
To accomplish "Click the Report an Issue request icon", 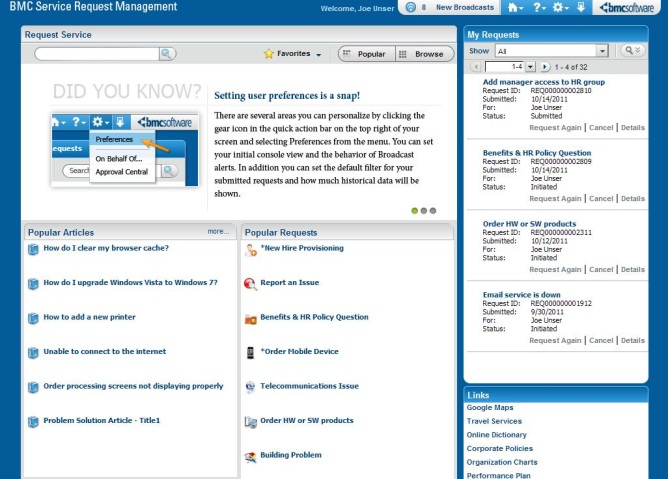I will (250, 284).
